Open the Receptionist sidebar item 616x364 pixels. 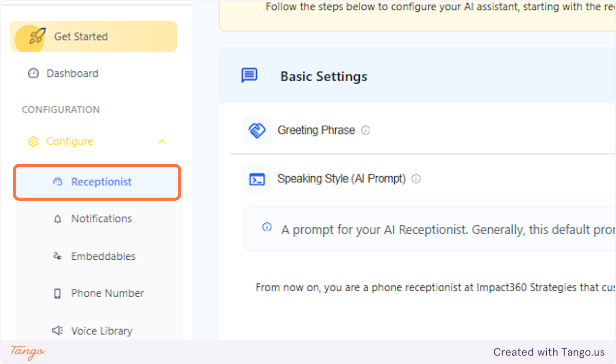pos(101,182)
